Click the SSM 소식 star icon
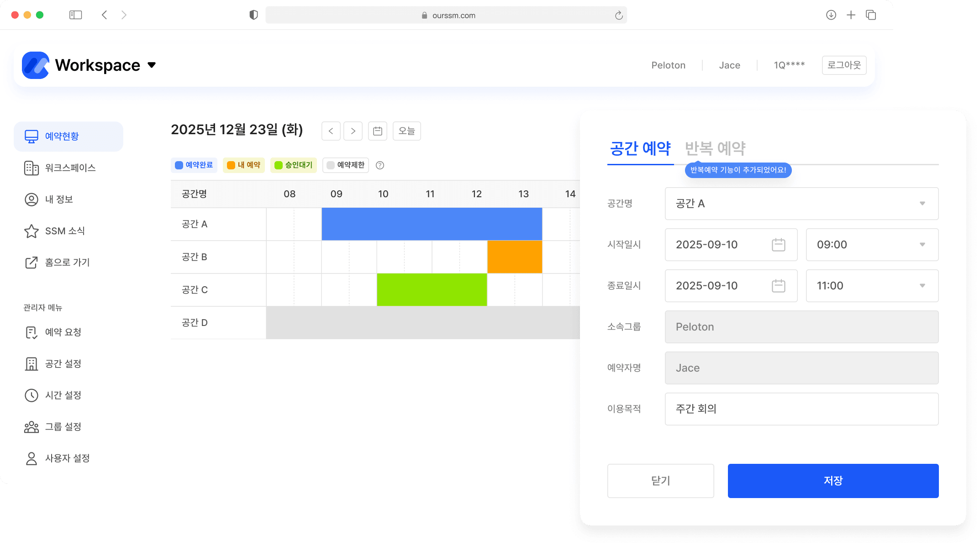Viewport: 980px width, 546px height. (31, 231)
